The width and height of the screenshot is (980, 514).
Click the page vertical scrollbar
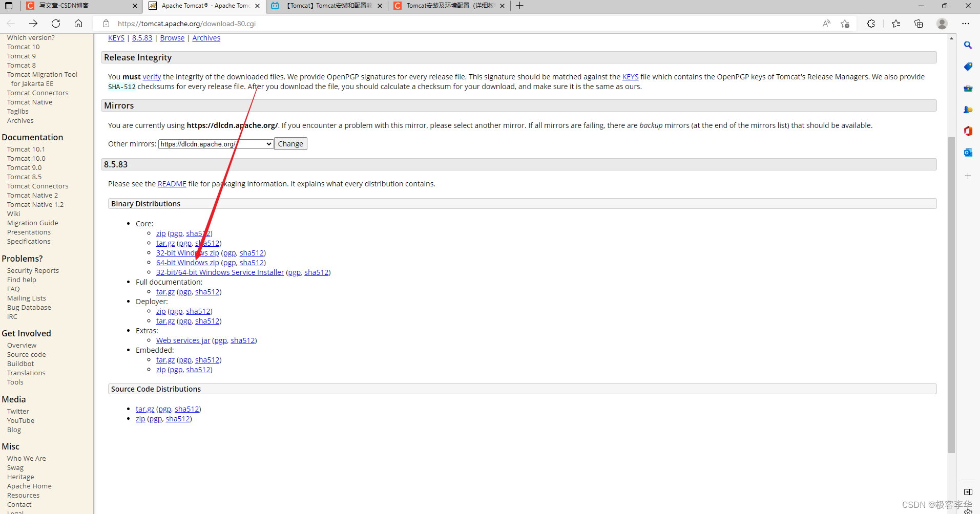[951, 294]
